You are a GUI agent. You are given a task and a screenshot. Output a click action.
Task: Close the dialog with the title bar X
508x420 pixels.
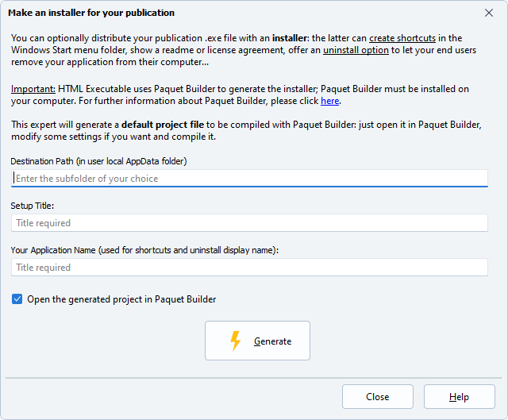pos(489,13)
